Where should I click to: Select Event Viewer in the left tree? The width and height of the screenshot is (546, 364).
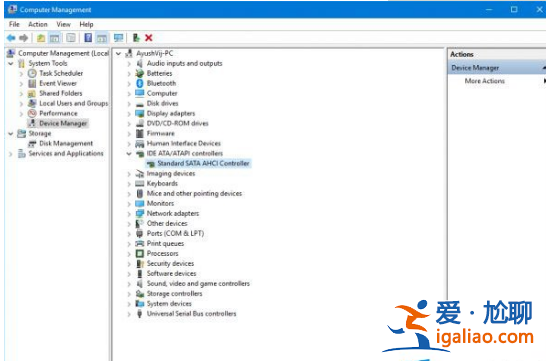point(58,83)
